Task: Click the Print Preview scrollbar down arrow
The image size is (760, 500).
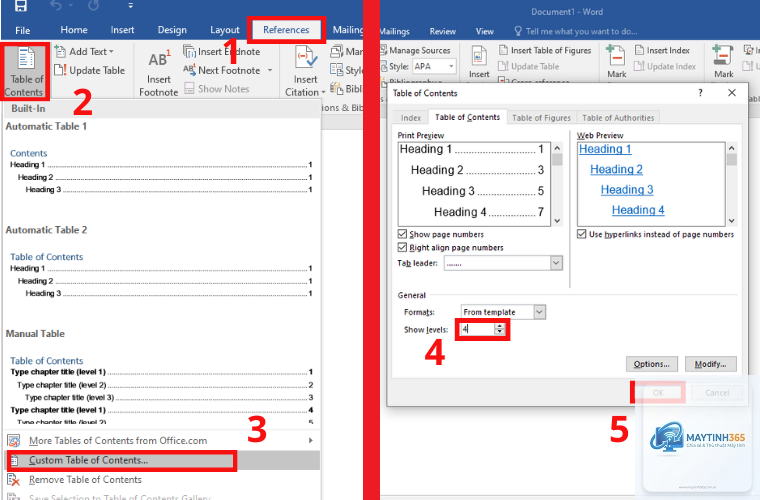Action: pyautogui.click(x=557, y=220)
